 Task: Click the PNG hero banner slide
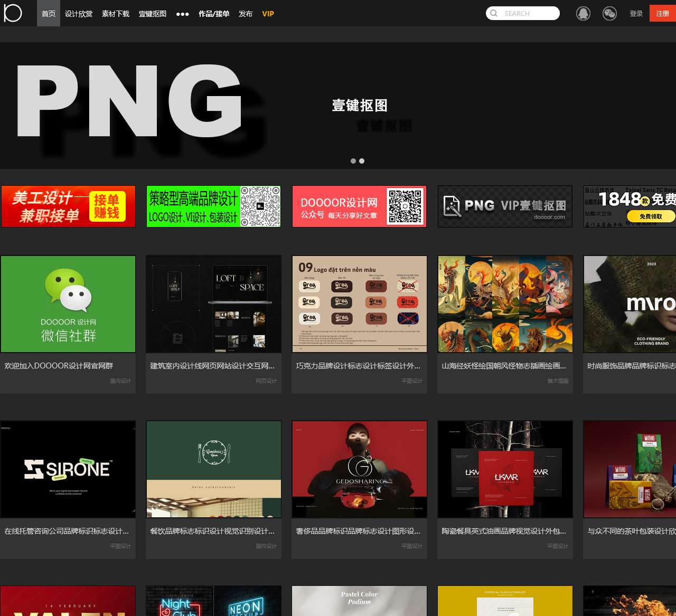click(x=338, y=106)
